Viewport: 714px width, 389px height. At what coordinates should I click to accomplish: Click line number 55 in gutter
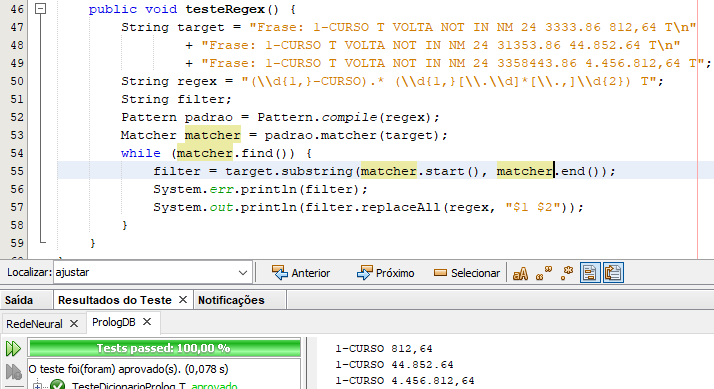17,171
